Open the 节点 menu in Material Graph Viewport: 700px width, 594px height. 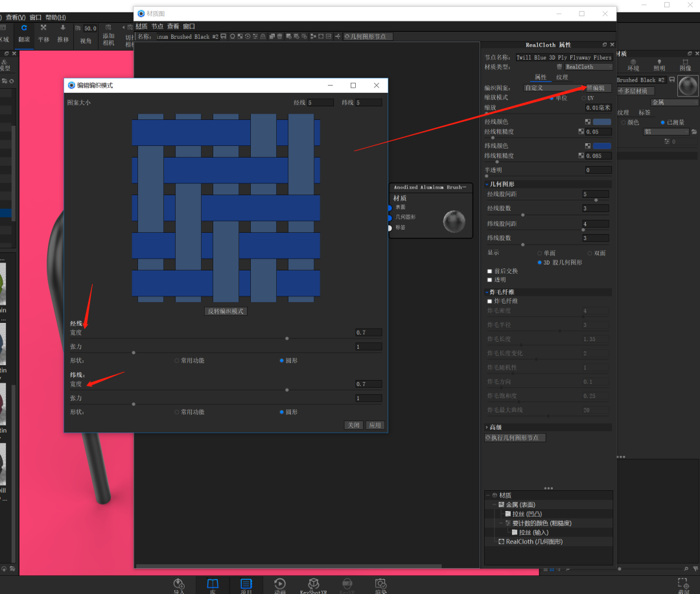[x=157, y=27]
